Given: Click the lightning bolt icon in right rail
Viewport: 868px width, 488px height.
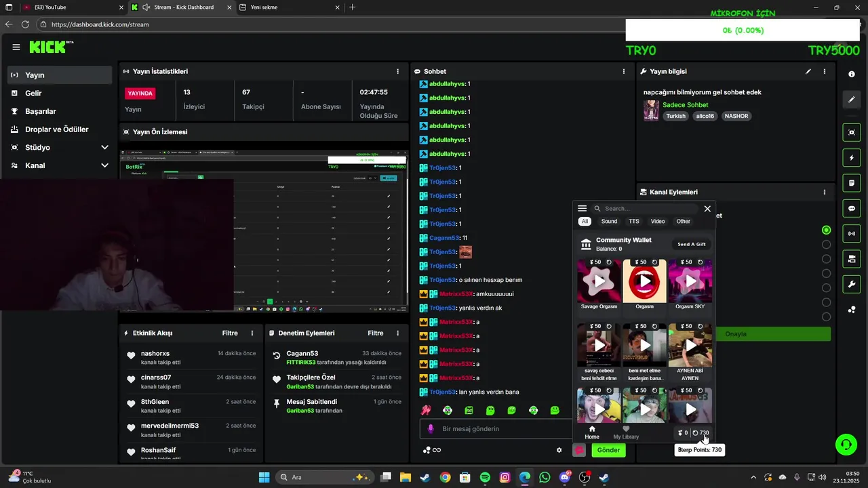Looking at the screenshot, I should click(x=852, y=158).
